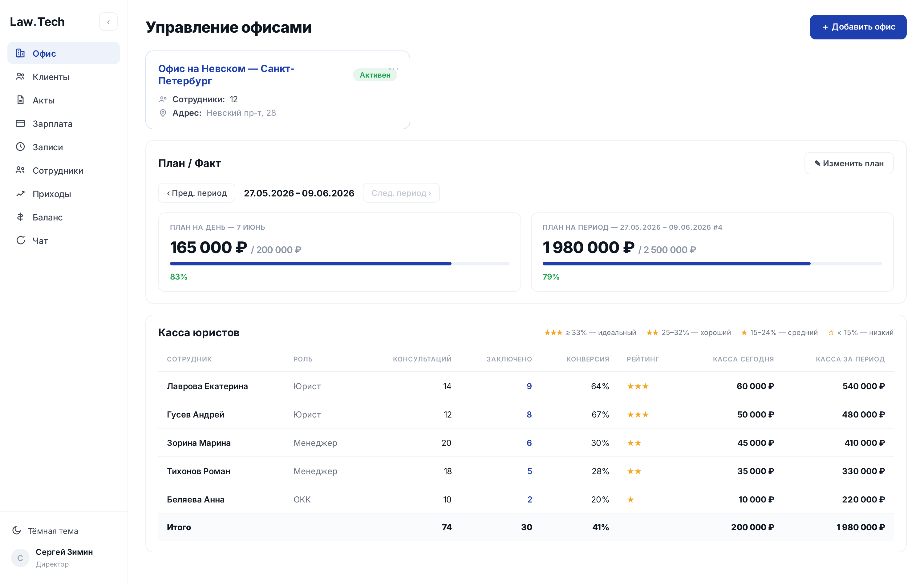Click the Сотрудники users icon in sidebar
This screenshot has width=924, height=585.
(x=20, y=170)
